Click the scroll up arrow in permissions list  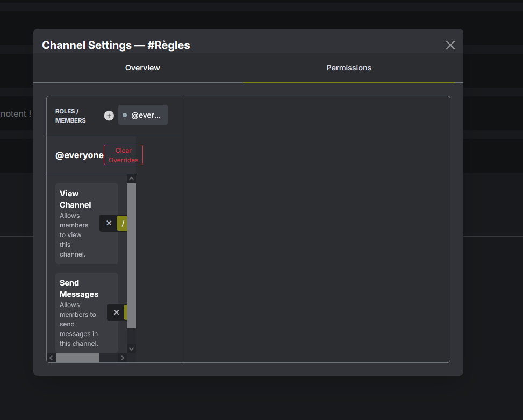coord(131,179)
